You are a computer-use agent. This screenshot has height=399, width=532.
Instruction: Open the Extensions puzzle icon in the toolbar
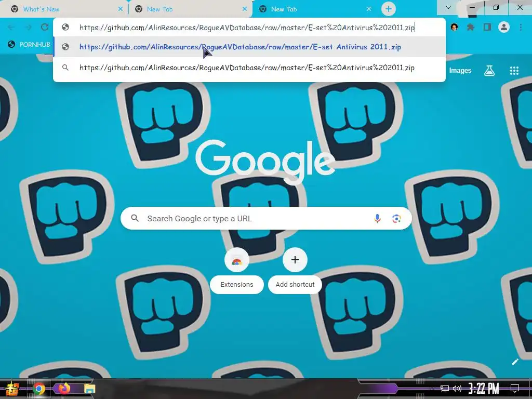pos(471,27)
